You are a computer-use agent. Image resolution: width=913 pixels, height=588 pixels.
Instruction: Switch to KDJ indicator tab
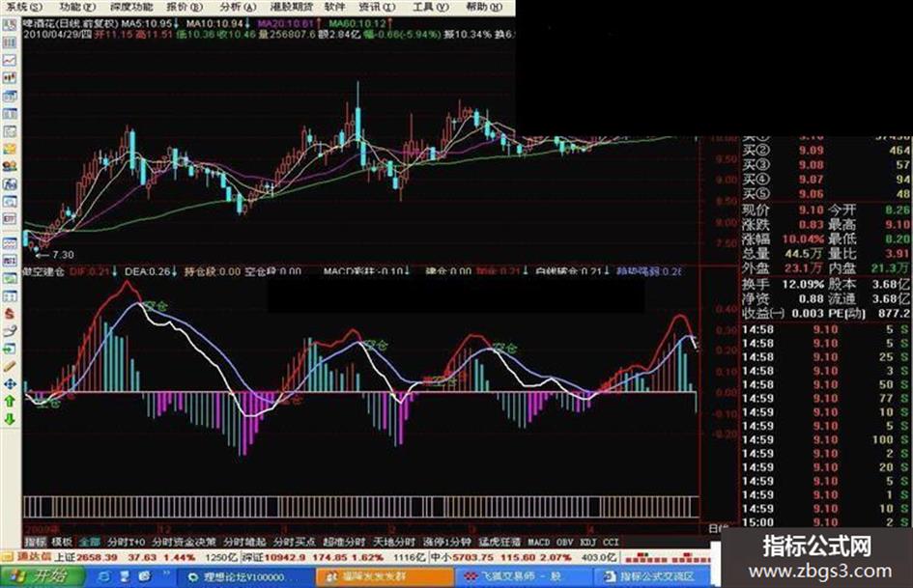(588, 542)
